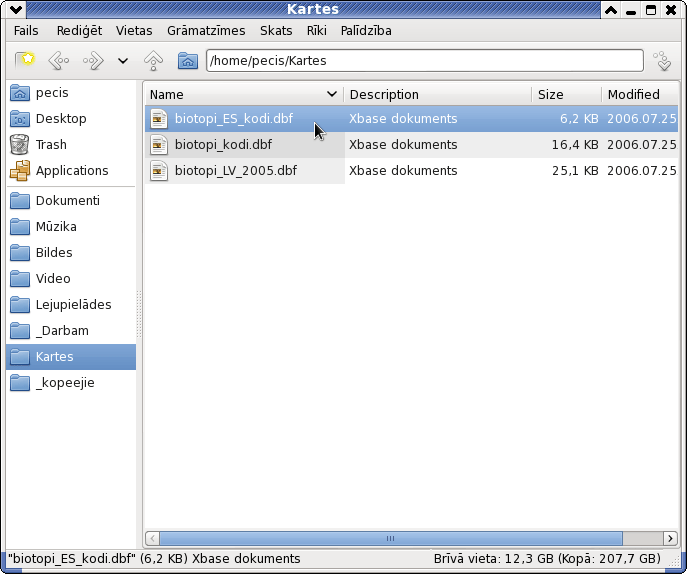Click the 6,2 KB size cell
The width and height of the screenshot is (687, 574).
(579, 119)
